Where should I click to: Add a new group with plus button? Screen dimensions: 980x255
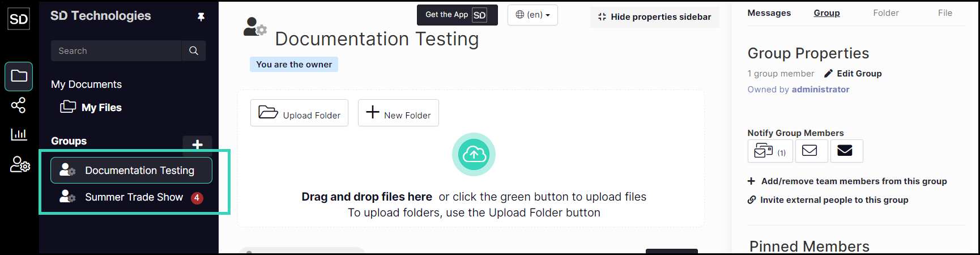pos(197,144)
